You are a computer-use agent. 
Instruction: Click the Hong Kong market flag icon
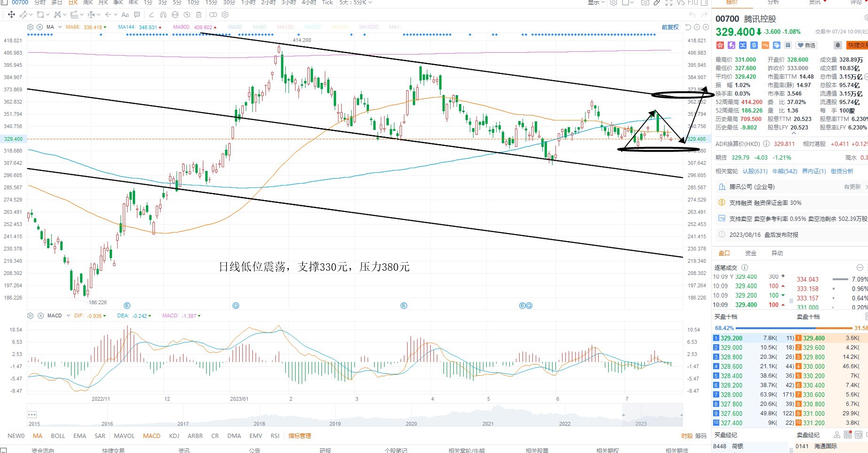tap(720, 45)
